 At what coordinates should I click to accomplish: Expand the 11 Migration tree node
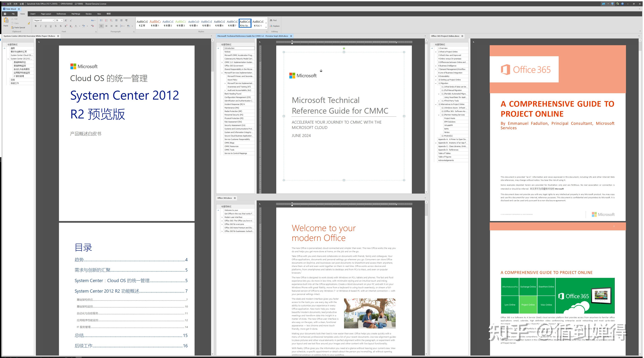[x=436, y=83]
